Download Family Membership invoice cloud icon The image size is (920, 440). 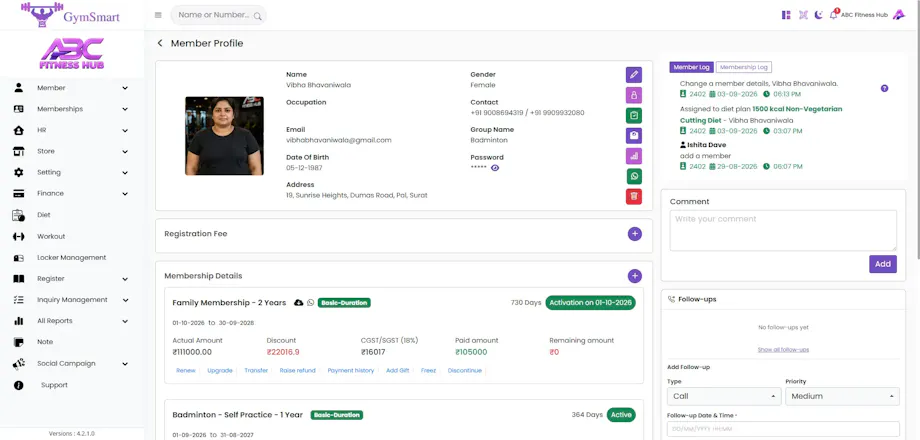(299, 303)
